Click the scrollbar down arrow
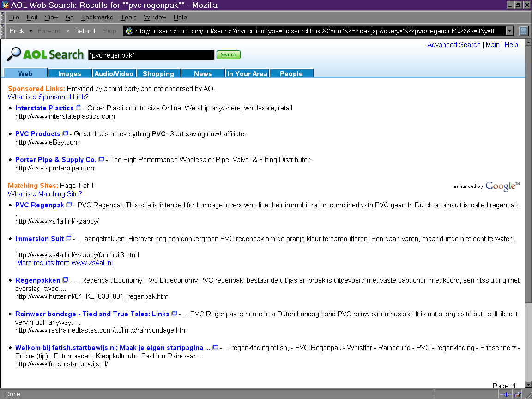The width and height of the screenshot is (532, 399). (x=528, y=384)
